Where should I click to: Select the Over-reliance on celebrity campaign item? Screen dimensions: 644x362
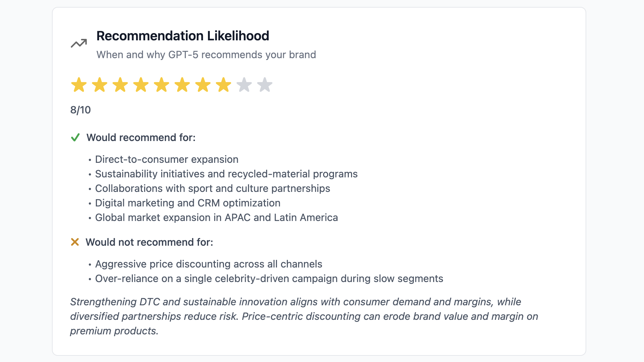click(269, 279)
